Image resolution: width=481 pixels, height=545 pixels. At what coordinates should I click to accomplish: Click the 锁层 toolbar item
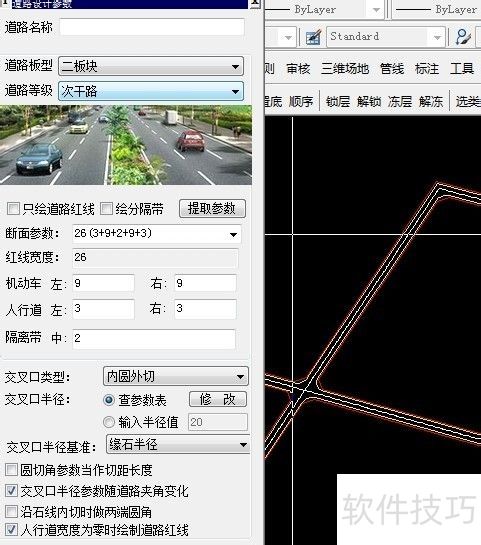coord(338,101)
